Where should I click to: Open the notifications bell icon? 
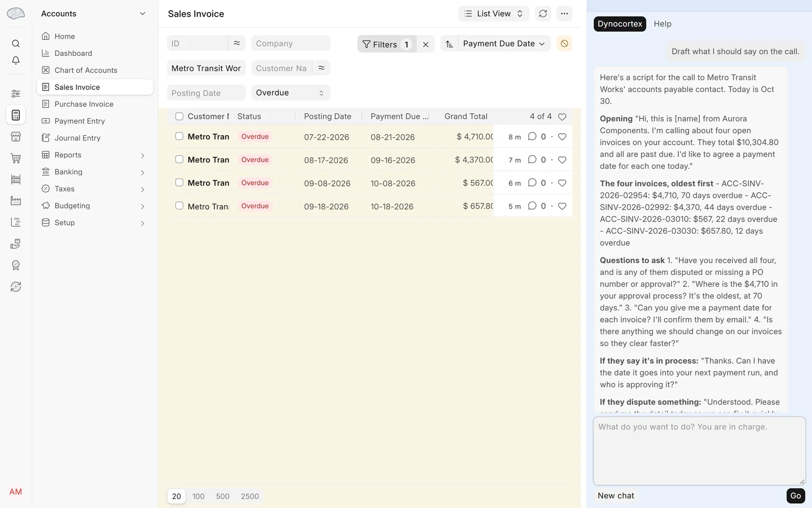16,60
